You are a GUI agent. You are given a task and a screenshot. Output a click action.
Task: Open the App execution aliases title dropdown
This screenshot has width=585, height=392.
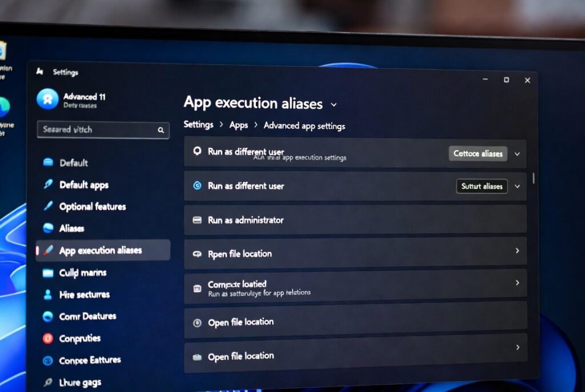pyautogui.click(x=334, y=104)
